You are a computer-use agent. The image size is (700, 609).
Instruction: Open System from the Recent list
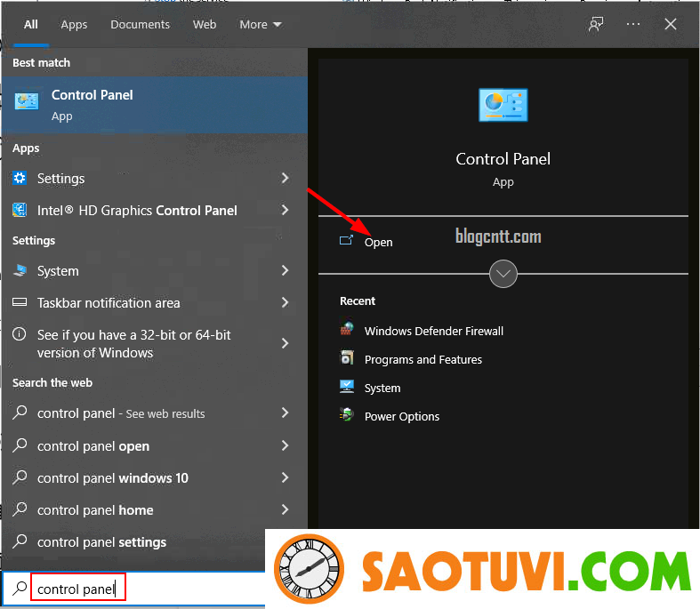click(382, 389)
